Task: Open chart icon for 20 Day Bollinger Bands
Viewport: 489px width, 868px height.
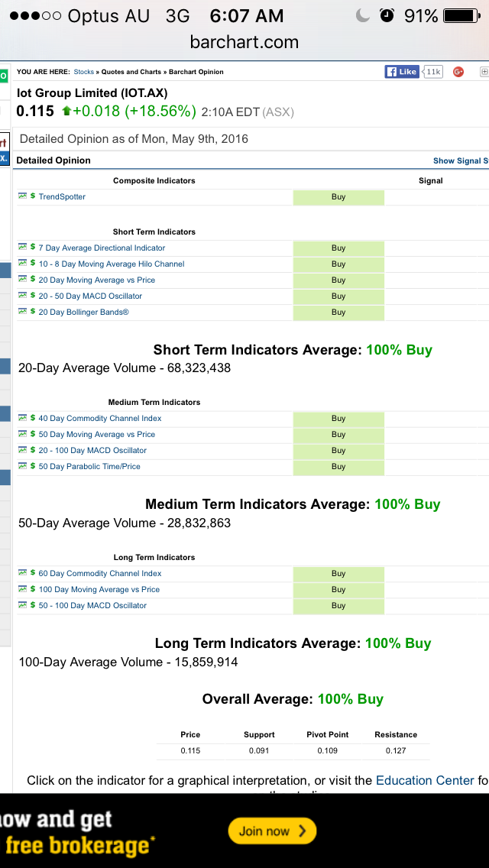Action: point(23,312)
